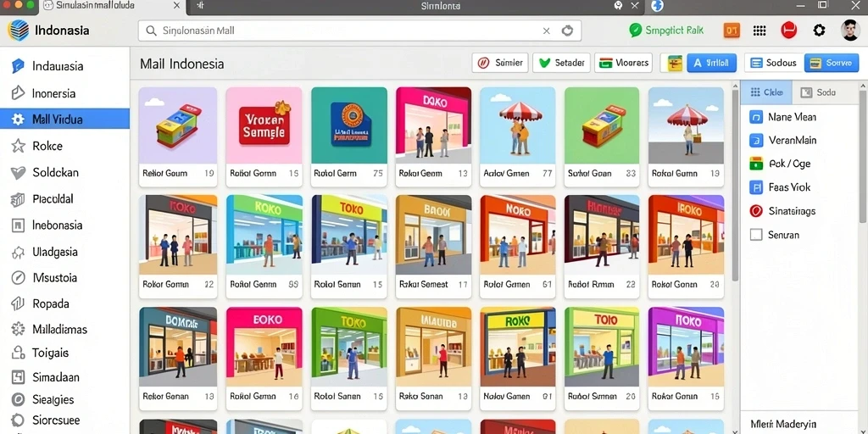Select the Nane Mean panel item
This screenshot has height=434, width=868.
point(783,117)
